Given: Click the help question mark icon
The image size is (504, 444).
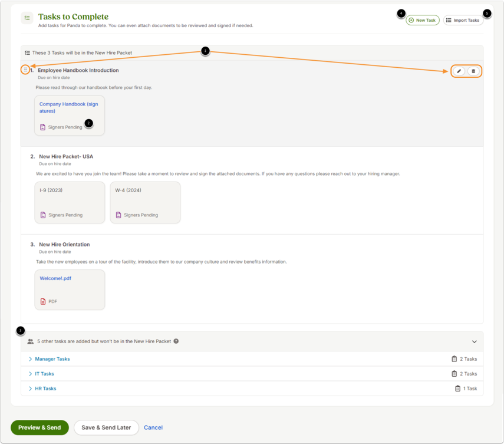Looking at the screenshot, I should 176,341.
